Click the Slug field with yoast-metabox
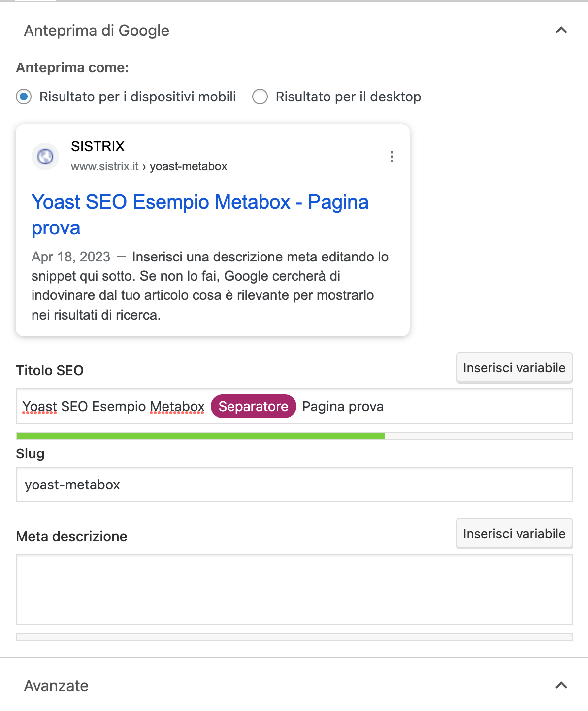 (x=294, y=485)
